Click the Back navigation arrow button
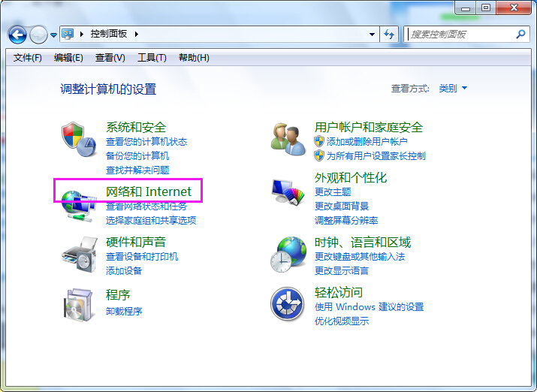The height and width of the screenshot is (392, 537). click(17, 35)
